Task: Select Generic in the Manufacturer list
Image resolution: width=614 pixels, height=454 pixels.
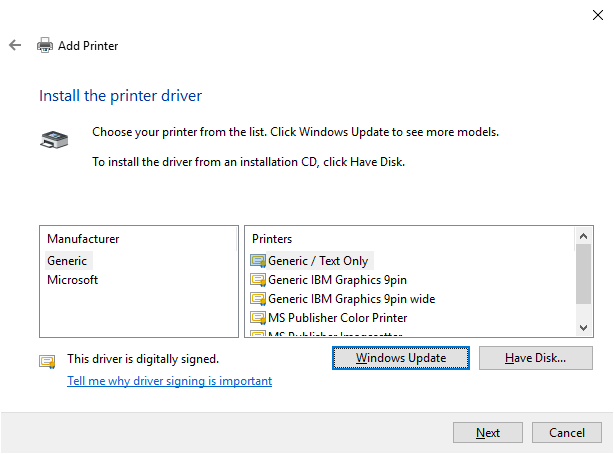Action: (x=67, y=261)
